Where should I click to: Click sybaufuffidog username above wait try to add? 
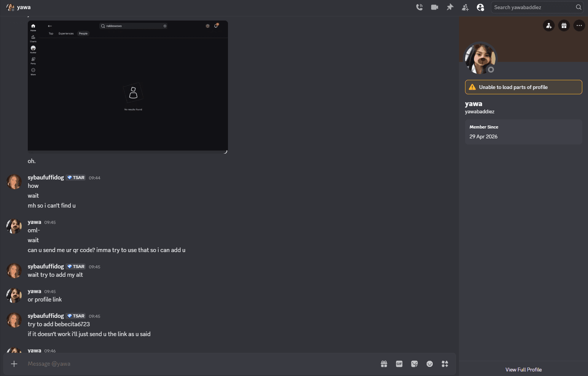pyautogui.click(x=46, y=267)
